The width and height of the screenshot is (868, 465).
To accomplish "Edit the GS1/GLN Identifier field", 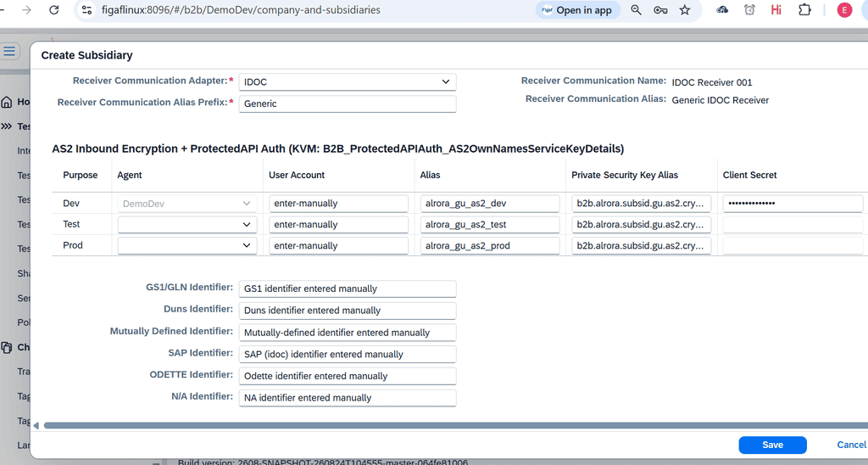I will (348, 289).
